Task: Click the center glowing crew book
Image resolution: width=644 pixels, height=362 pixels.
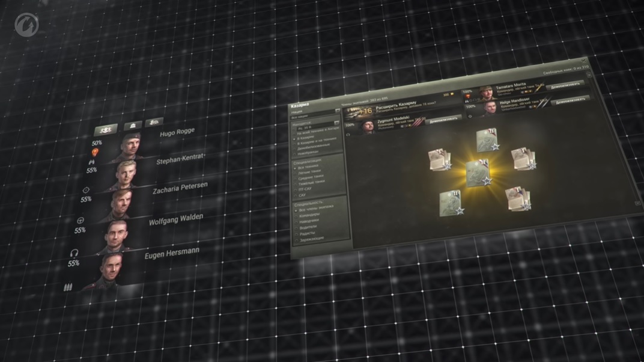Action: coord(478,173)
